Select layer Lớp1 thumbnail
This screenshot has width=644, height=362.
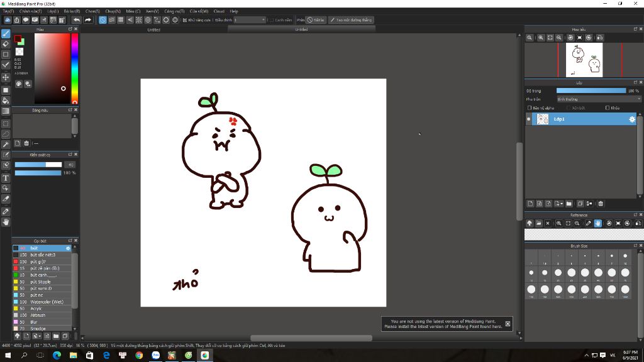(543, 119)
